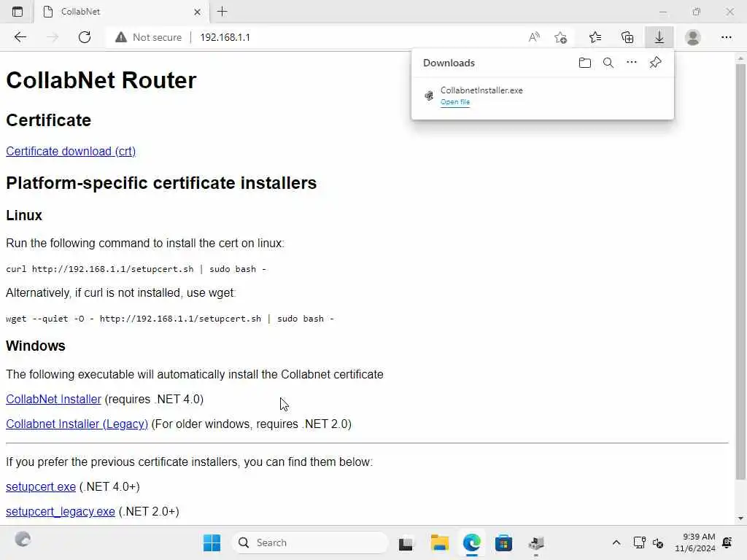Image resolution: width=747 pixels, height=560 pixels.
Task: Open the Windows Start menu
Action: pyautogui.click(x=212, y=542)
